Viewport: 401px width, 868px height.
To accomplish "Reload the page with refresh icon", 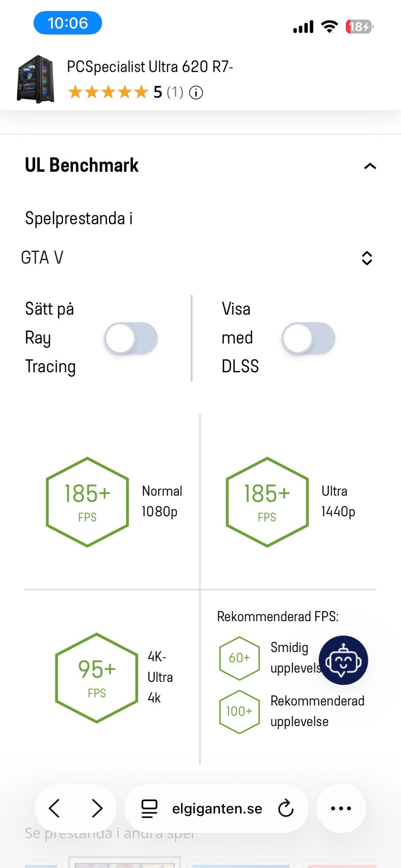I will [286, 808].
